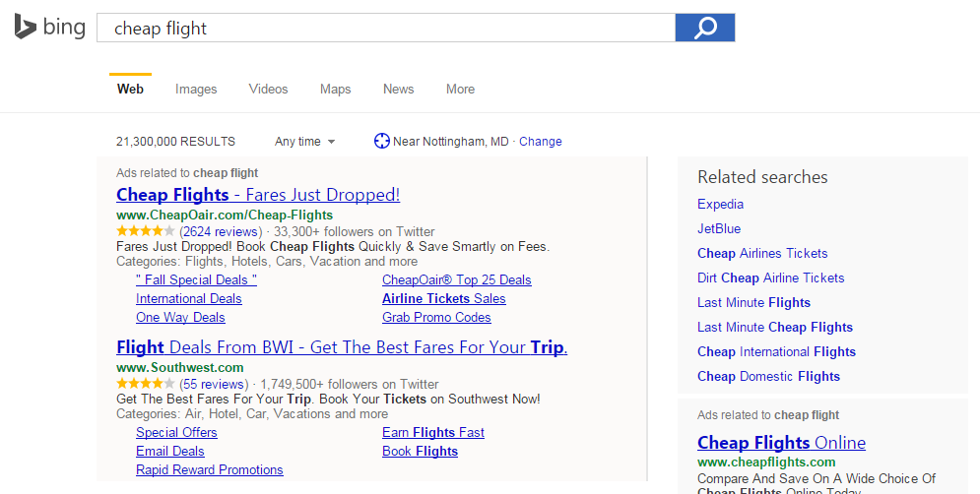Open the Cheap Flights Online sidebar ad

(781, 442)
